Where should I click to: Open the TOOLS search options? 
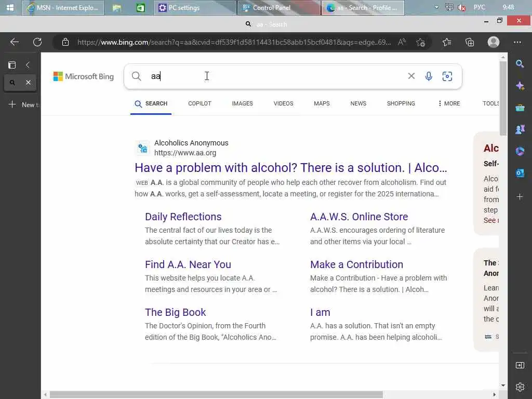click(x=490, y=104)
